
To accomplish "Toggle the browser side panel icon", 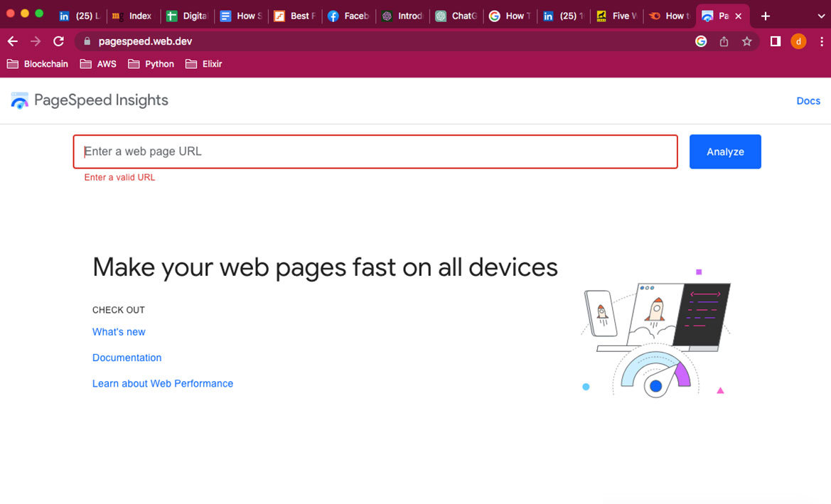I will pos(776,41).
